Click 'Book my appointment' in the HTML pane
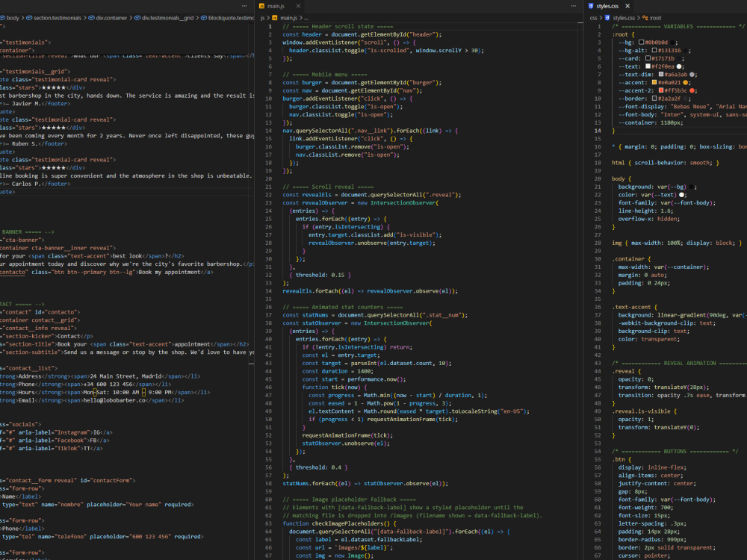This screenshot has height=560, width=747. click(x=169, y=273)
